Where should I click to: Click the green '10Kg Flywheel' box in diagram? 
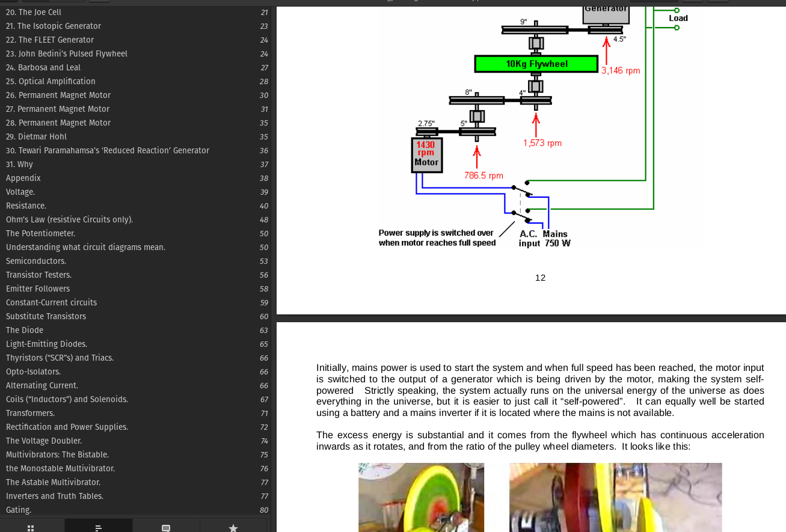tap(536, 64)
